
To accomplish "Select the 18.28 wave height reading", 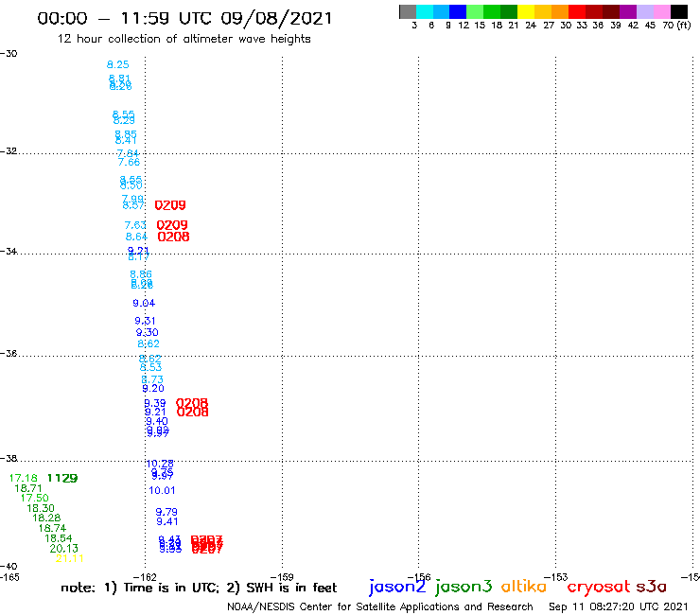I will click(46, 518).
